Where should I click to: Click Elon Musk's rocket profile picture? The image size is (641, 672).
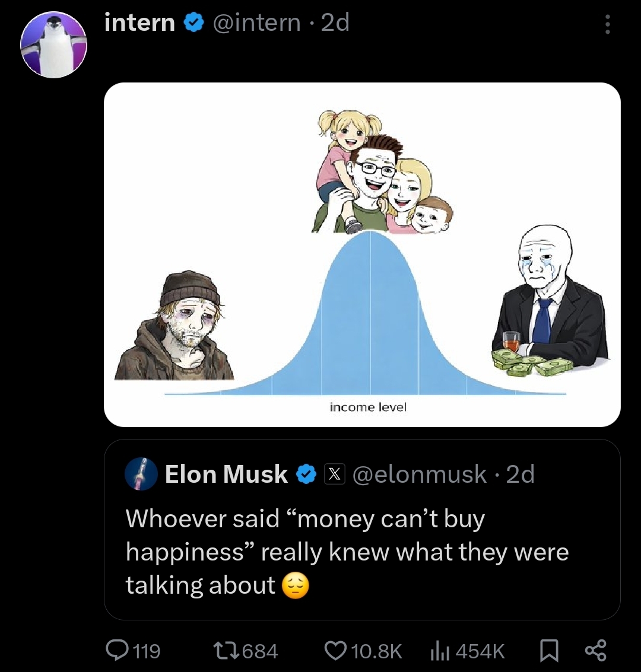coord(140,474)
